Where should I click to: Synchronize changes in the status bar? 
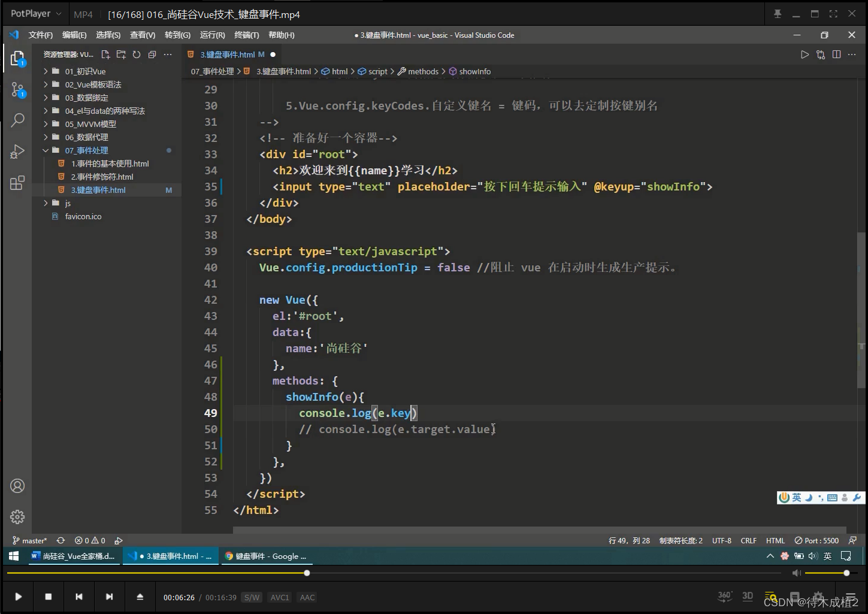61,540
